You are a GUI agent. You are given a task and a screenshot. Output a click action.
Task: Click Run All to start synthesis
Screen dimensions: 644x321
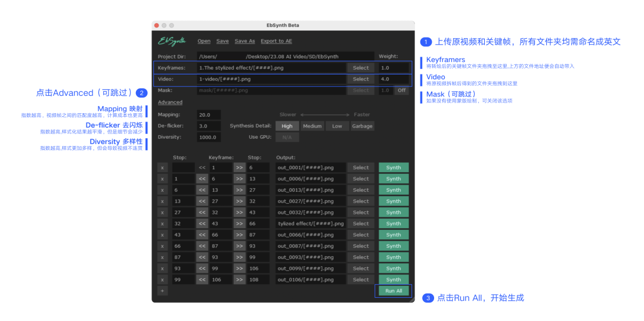tap(394, 291)
